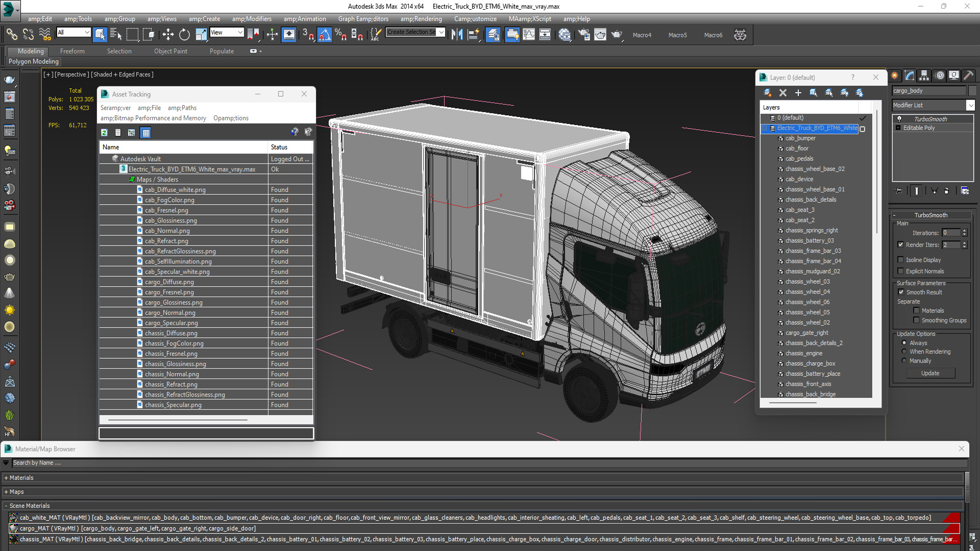This screenshot has height=551, width=980.
Task: Switch to the Freeform ribbon tab
Action: (x=72, y=51)
